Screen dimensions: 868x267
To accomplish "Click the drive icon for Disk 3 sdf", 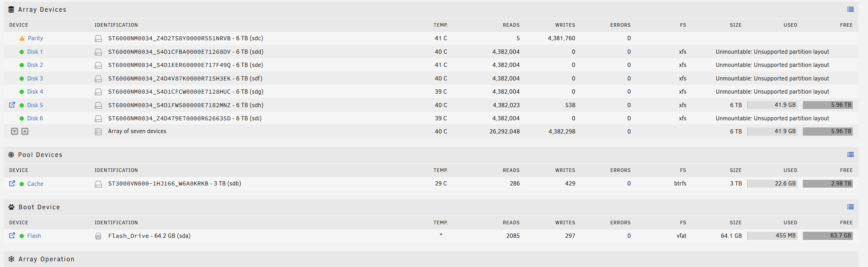I will tap(98, 79).
